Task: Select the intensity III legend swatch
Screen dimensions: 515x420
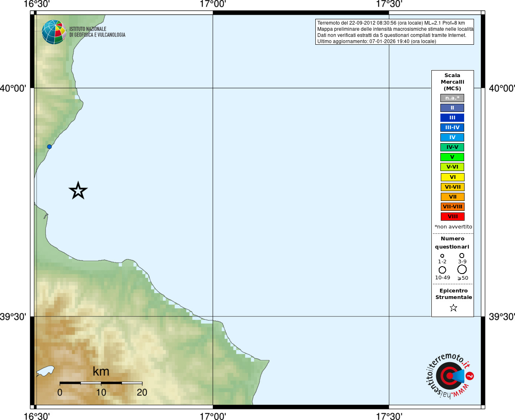Action: pos(452,118)
